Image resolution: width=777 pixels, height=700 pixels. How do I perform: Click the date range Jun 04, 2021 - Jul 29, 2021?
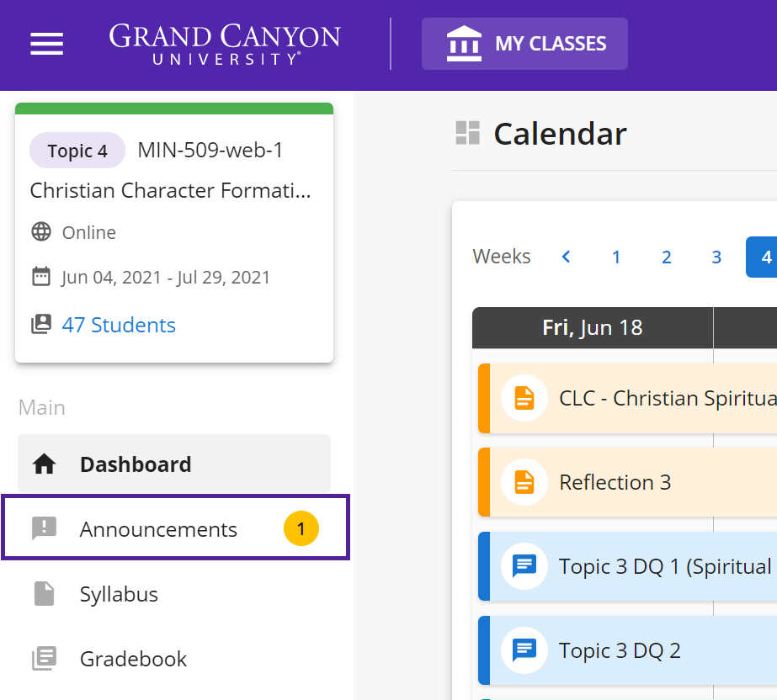coord(166,278)
